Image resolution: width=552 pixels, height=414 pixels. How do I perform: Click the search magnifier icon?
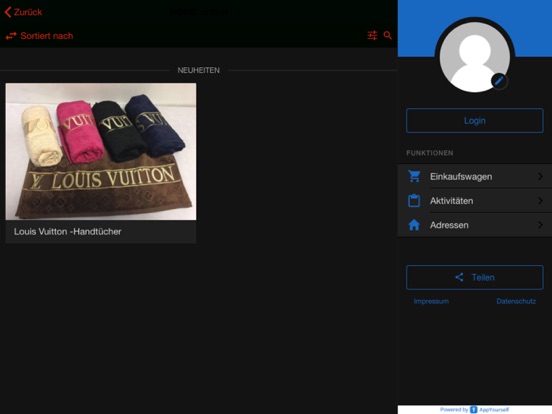tap(388, 35)
